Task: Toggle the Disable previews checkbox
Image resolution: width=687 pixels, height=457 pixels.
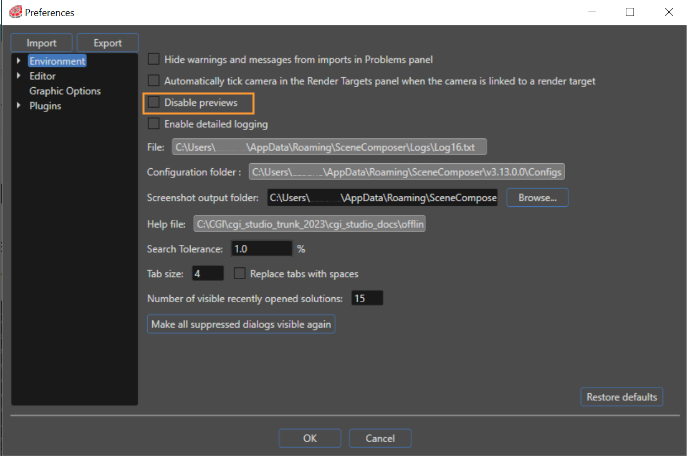Action: 153,102
